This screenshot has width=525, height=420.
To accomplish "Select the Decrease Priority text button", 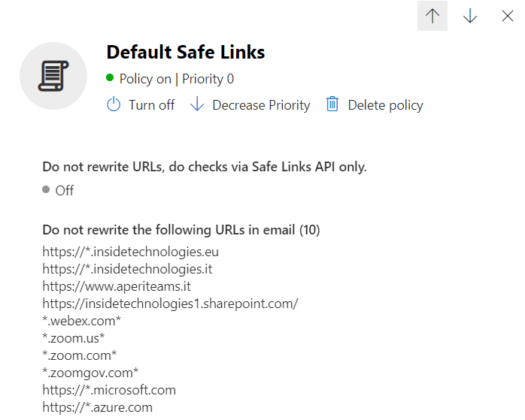I will click(x=261, y=105).
